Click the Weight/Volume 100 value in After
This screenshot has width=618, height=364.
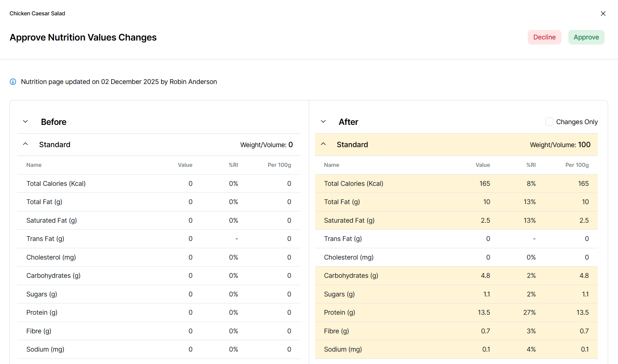tap(584, 145)
